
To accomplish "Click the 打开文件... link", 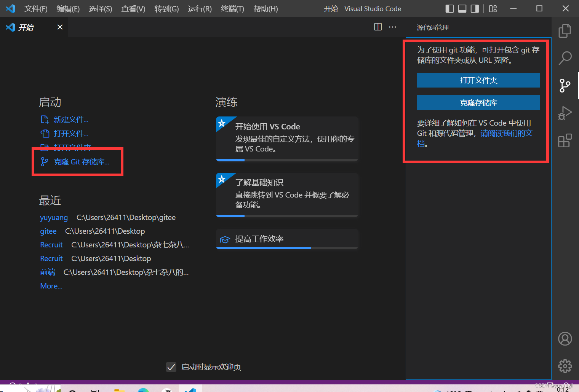I will point(64,134).
